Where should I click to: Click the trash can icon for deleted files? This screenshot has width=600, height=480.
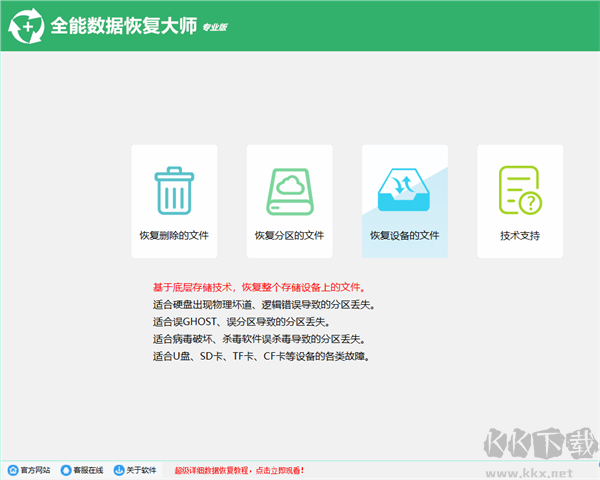point(174,191)
